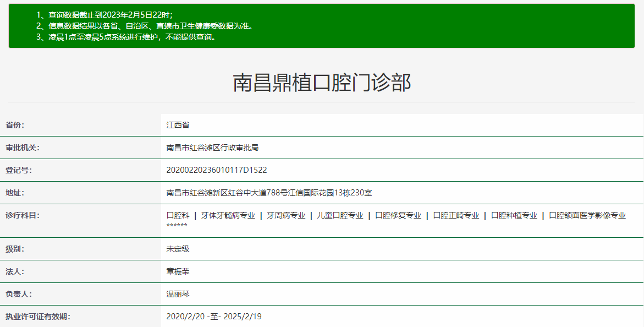This screenshot has width=644, height=327.
Task: Click the 级别 label
Action: (x=15, y=249)
